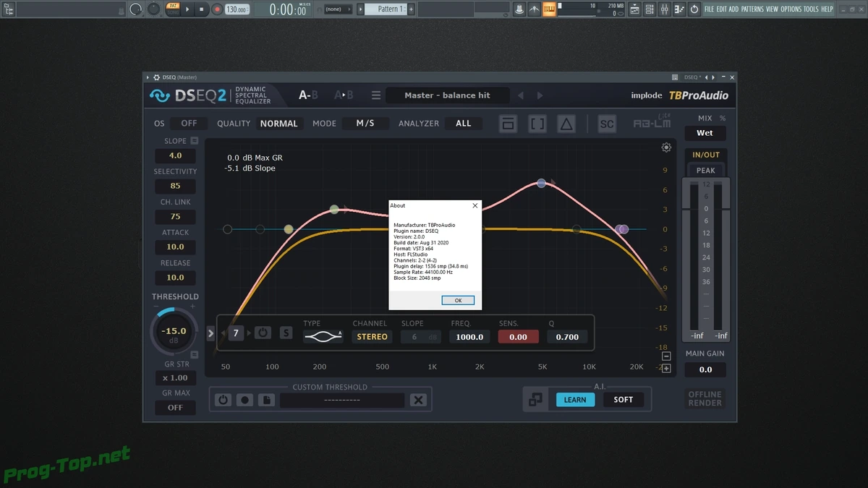868x488 pixels.
Task: Click OFFLINE RENDER button
Action: coord(705,398)
